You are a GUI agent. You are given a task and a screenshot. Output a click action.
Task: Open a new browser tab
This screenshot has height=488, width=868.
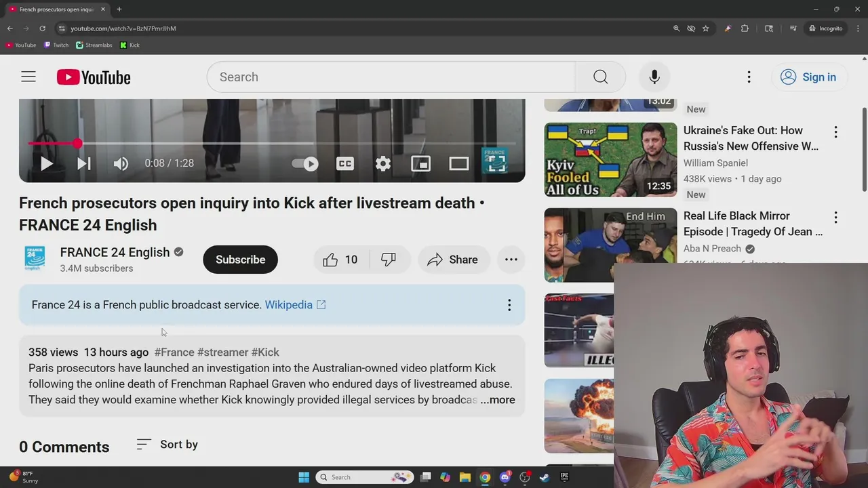coord(119,9)
